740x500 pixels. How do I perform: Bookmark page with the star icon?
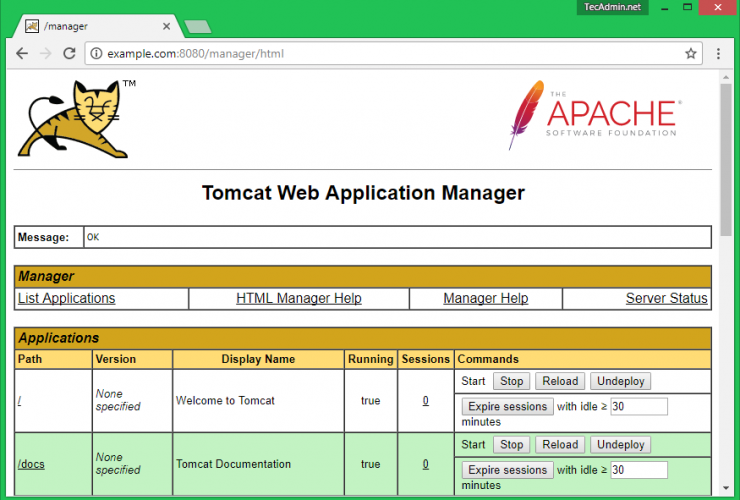click(x=691, y=53)
